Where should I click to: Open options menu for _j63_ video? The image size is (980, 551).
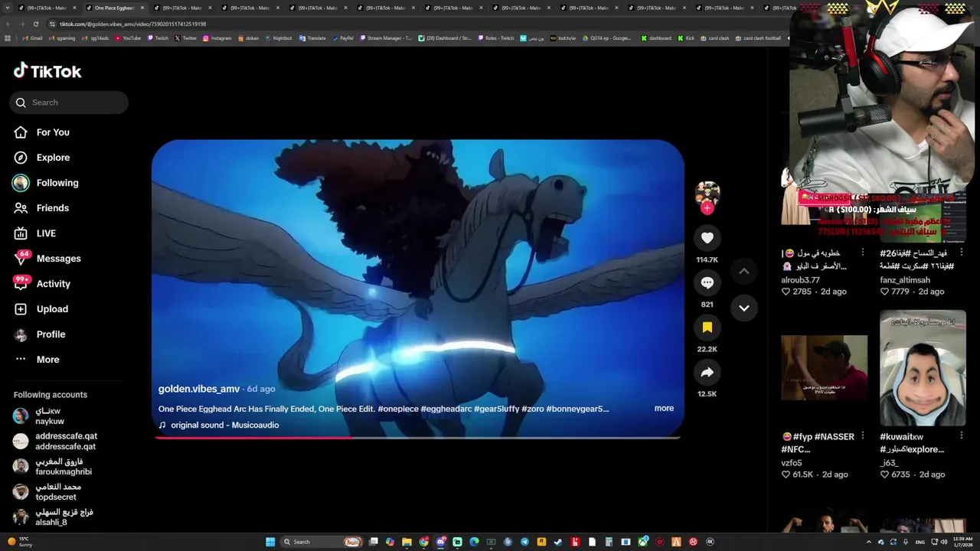(x=962, y=436)
